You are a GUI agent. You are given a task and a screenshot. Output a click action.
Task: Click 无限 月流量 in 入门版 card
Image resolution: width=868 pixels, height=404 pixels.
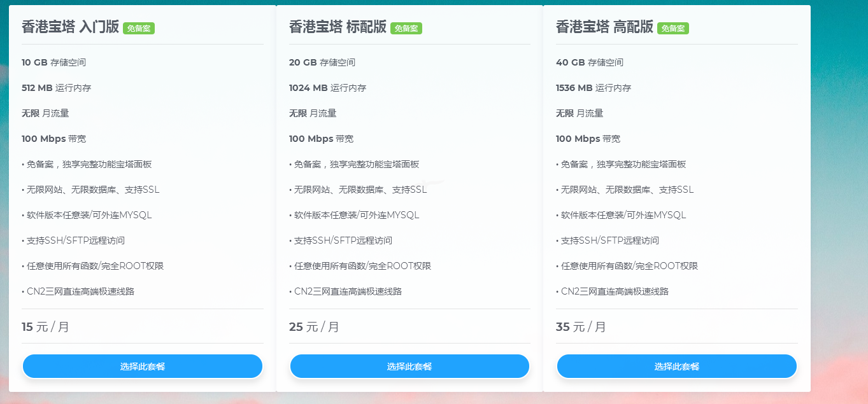pyautogui.click(x=45, y=113)
